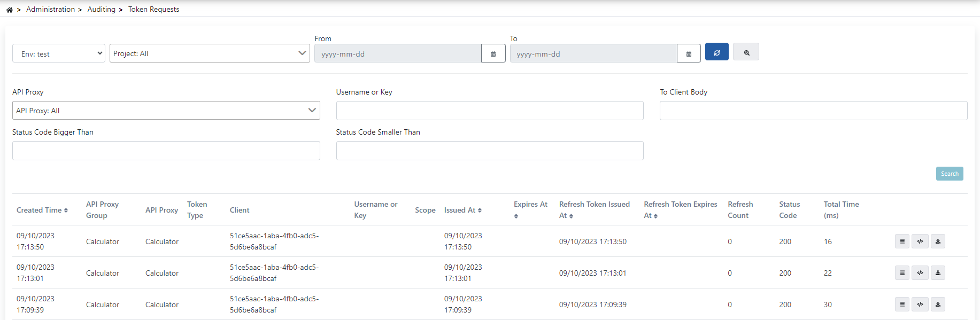The image size is (980, 320).
Task: Click the Username or Key input field
Action: click(x=489, y=111)
